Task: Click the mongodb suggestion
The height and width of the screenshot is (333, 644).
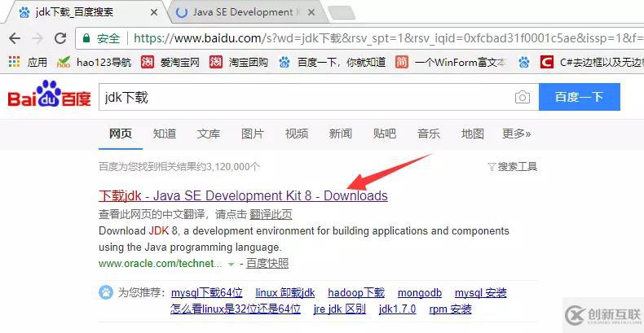Action: tap(420, 293)
